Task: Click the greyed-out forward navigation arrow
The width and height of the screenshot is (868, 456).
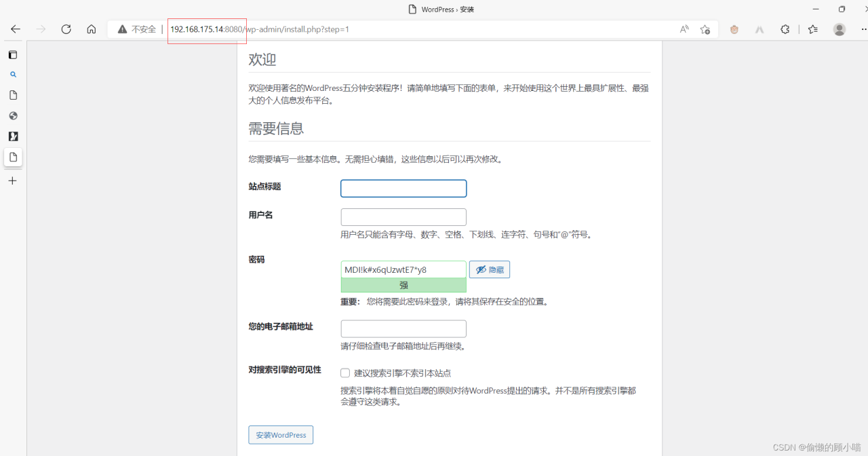Action: click(x=41, y=29)
